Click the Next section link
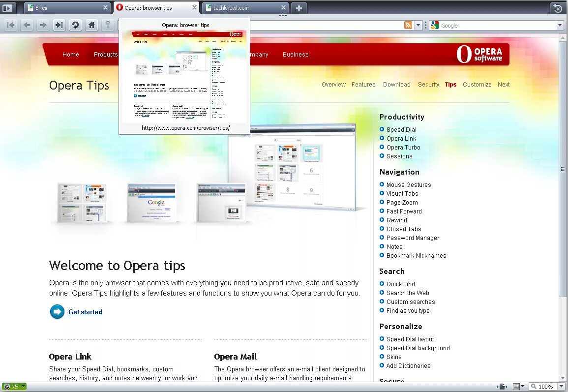The image size is (568, 392). tap(504, 85)
